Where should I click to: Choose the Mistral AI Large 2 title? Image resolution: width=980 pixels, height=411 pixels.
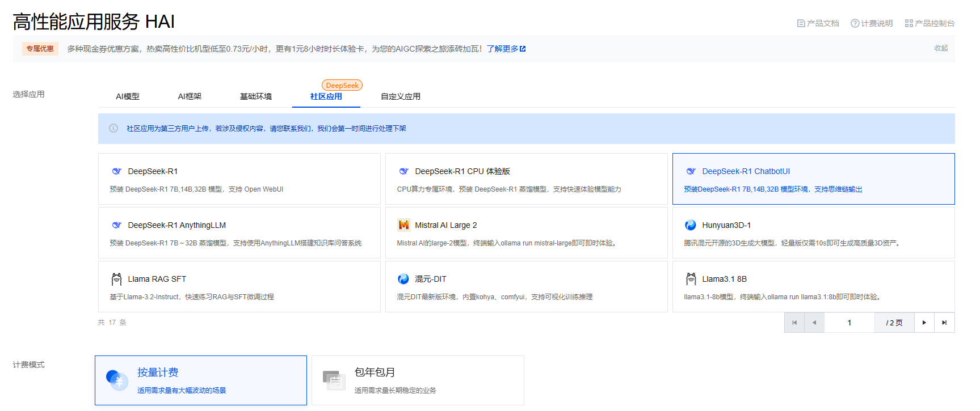pos(445,225)
